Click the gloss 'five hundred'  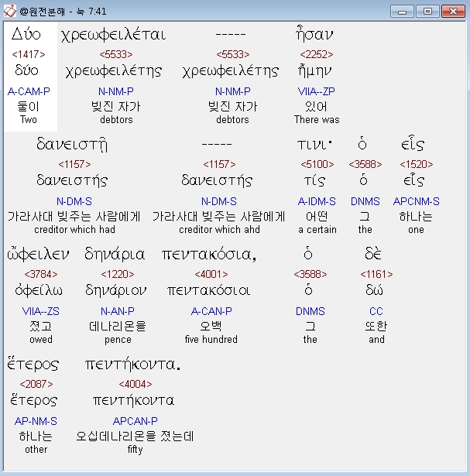pyautogui.click(x=211, y=340)
